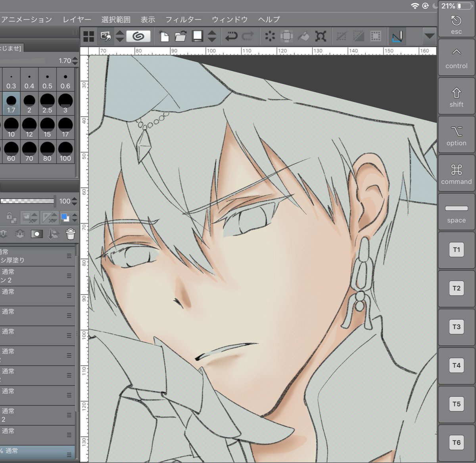
Task: Toggle Lock Transparent Pixels on the layer
Action: 11,217
